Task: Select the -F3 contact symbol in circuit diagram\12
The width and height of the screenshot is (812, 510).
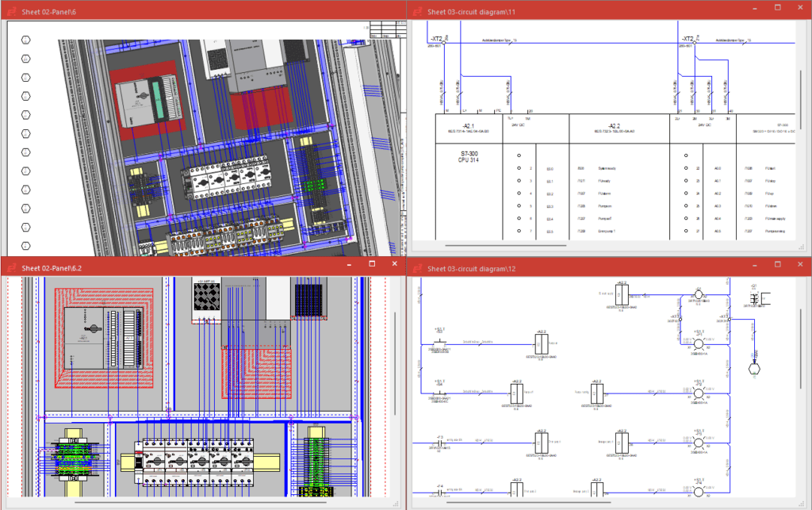Action: [439, 443]
